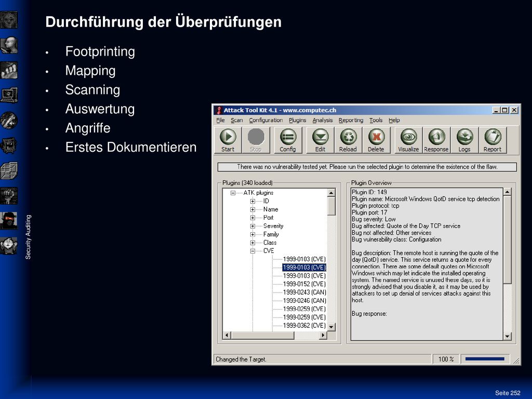This screenshot has width=532, height=399.
Task: Click the computer monitor sidebar icon
Action: click(x=9, y=96)
